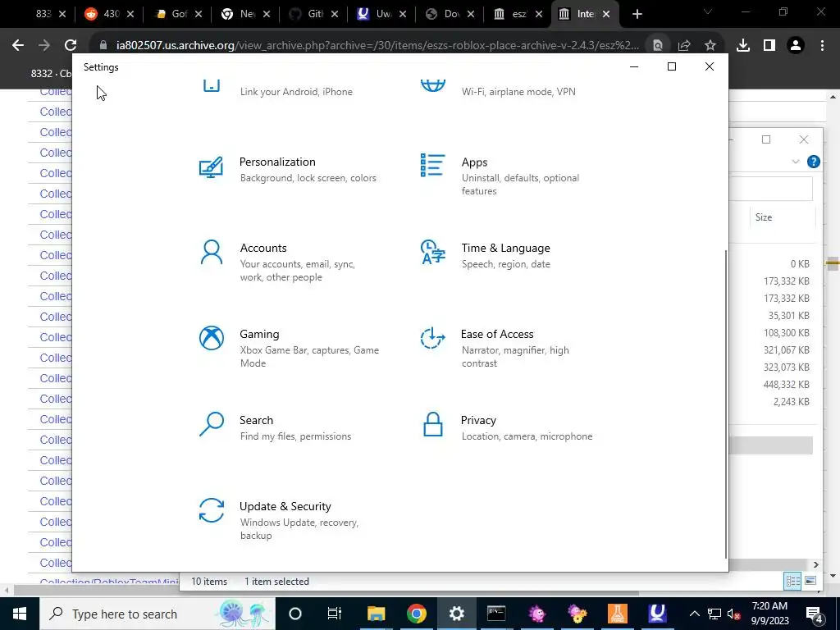Switch Explorer to large icons view
The width and height of the screenshot is (840, 630).
tap(810, 582)
